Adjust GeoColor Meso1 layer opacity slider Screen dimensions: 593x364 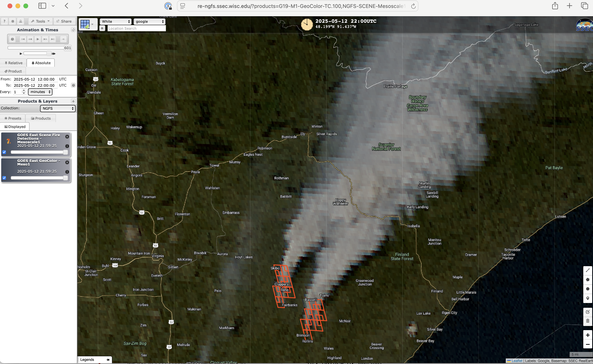point(39,178)
